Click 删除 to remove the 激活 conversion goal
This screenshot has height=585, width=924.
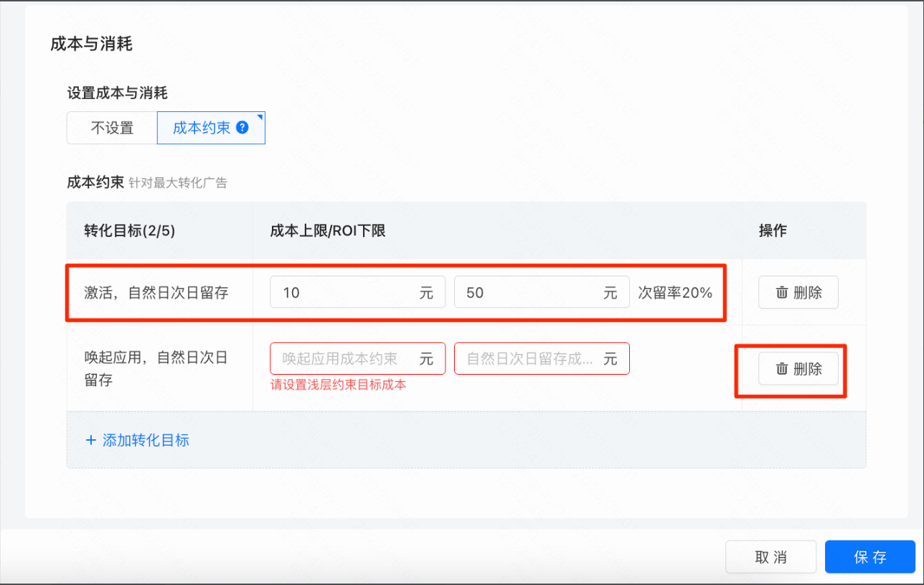pos(798,292)
